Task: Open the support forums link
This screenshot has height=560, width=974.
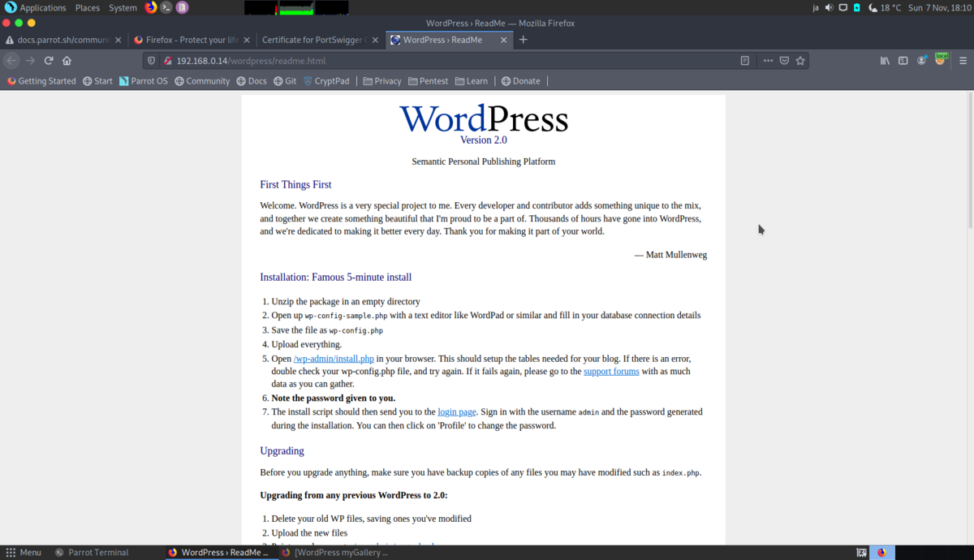Action: (x=611, y=372)
